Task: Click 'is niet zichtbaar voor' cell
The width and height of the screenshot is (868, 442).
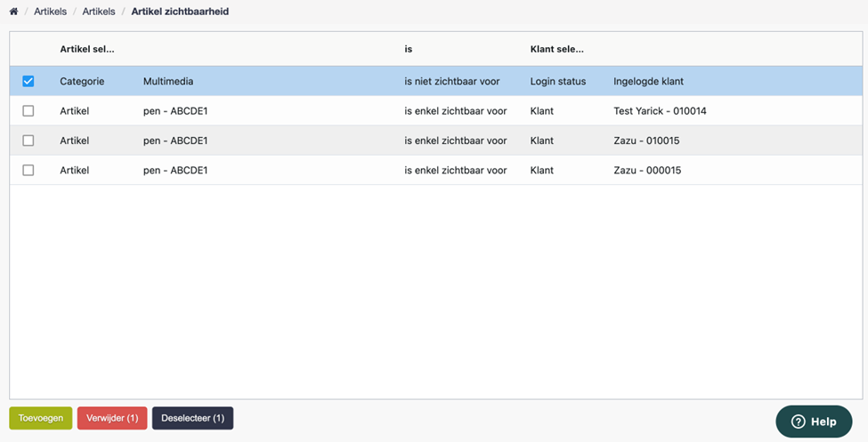Action: click(x=451, y=81)
